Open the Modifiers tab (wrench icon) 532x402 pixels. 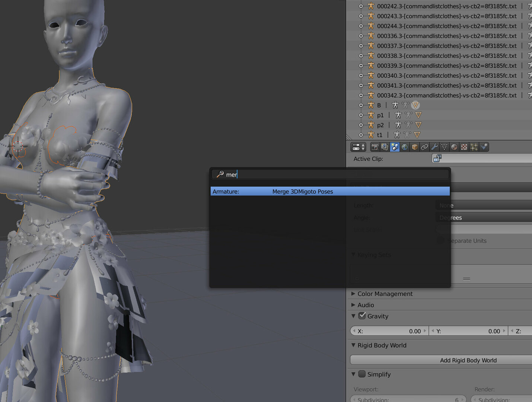coord(434,147)
